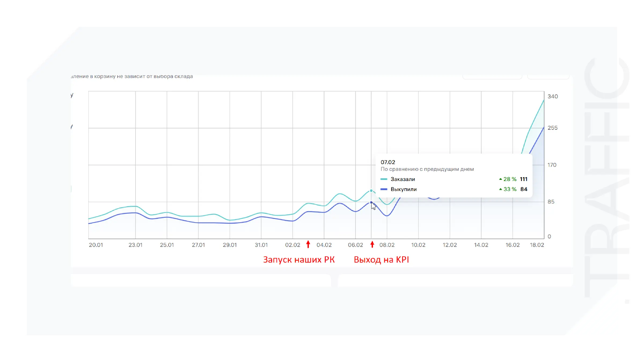The width and height of the screenshot is (644, 362).
Task: Click the 'Запуск наших РК' red annotation
Action: click(299, 260)
